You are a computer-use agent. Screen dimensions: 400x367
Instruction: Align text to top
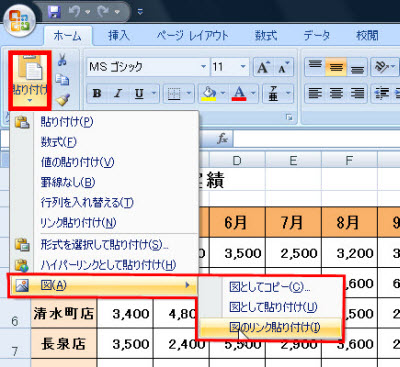pos(315,66)
